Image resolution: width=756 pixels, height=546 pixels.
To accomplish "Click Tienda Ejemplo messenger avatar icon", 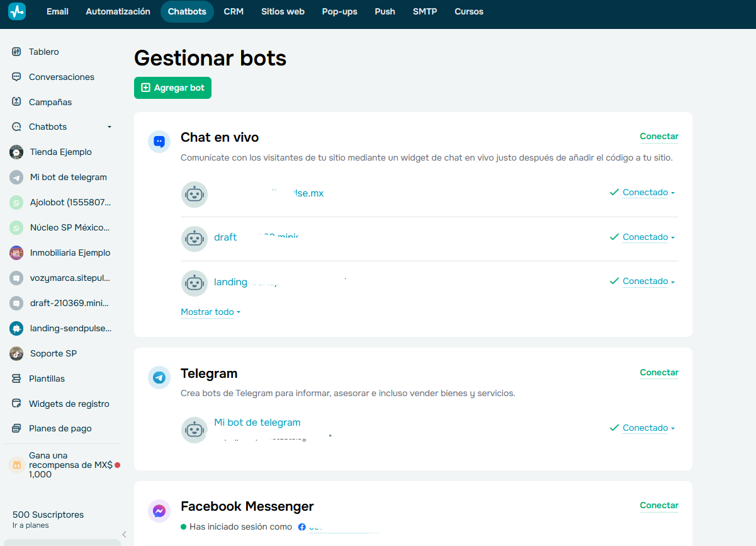I will point(16,152).
